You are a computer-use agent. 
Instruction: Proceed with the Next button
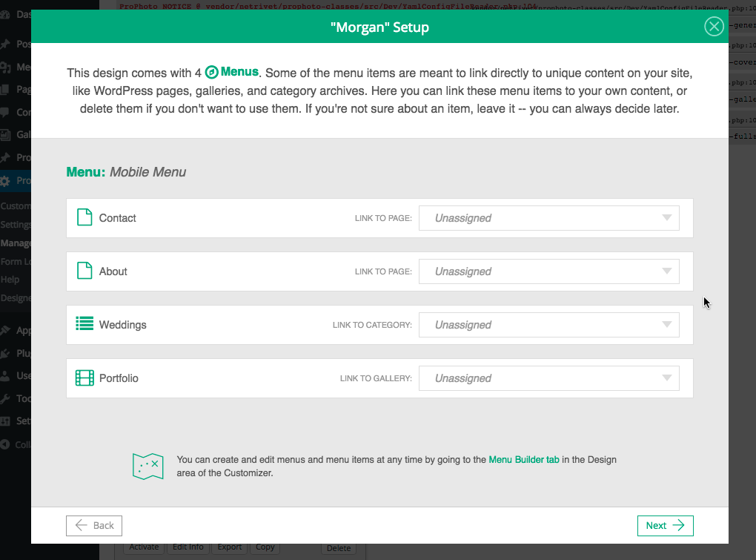click(665, 525)
